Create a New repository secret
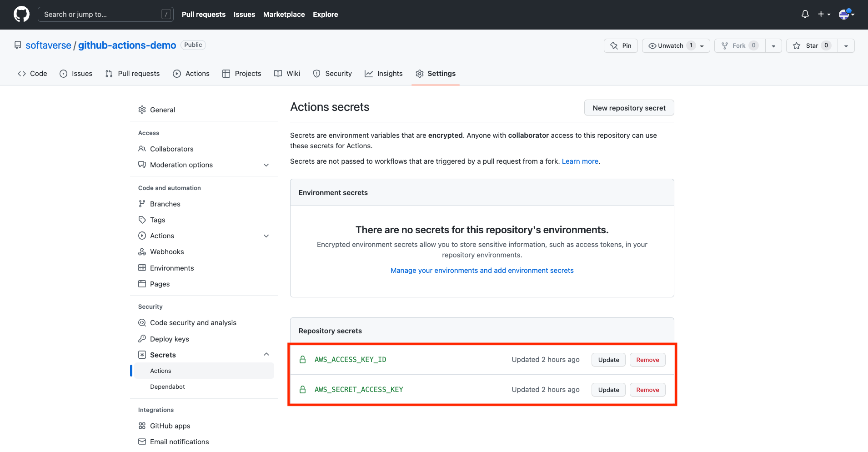868x452 pixels. pyautogui.click(x=629, y=108)
